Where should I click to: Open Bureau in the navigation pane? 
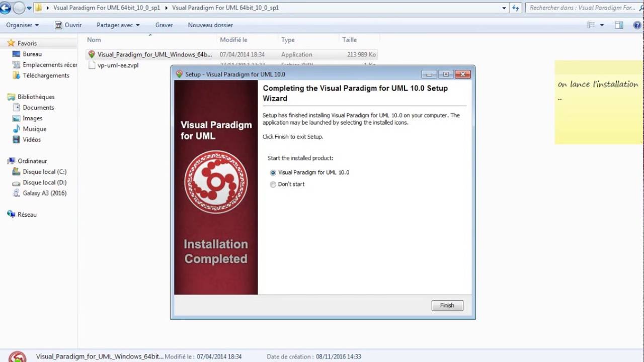32,54
